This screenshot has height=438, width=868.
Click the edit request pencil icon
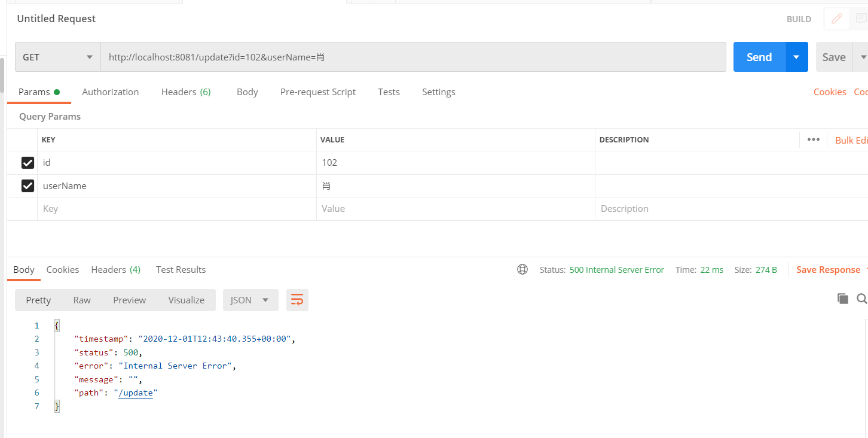(836, 19)
